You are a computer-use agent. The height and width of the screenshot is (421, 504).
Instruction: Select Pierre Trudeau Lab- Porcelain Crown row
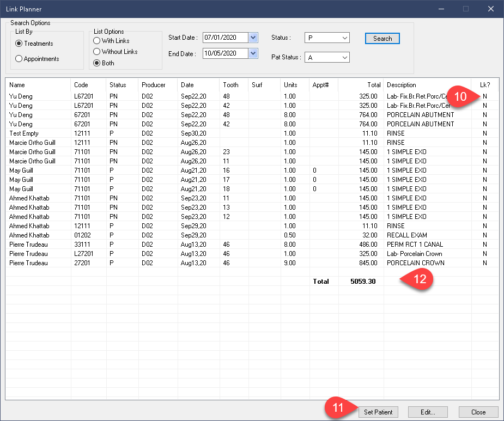[252, 254]
